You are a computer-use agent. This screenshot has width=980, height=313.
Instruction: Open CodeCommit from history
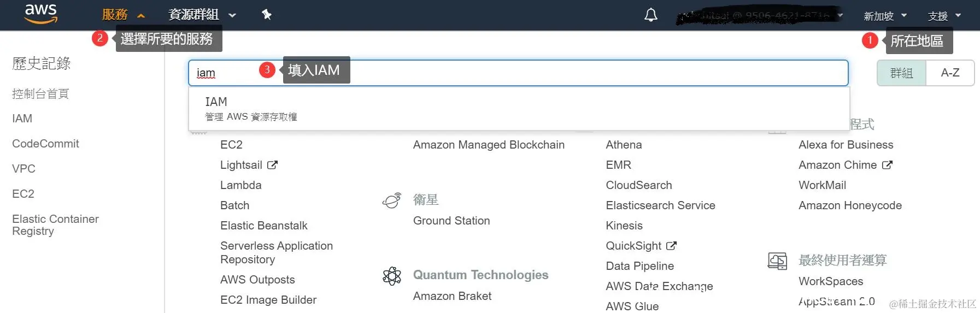pos(45,144)
